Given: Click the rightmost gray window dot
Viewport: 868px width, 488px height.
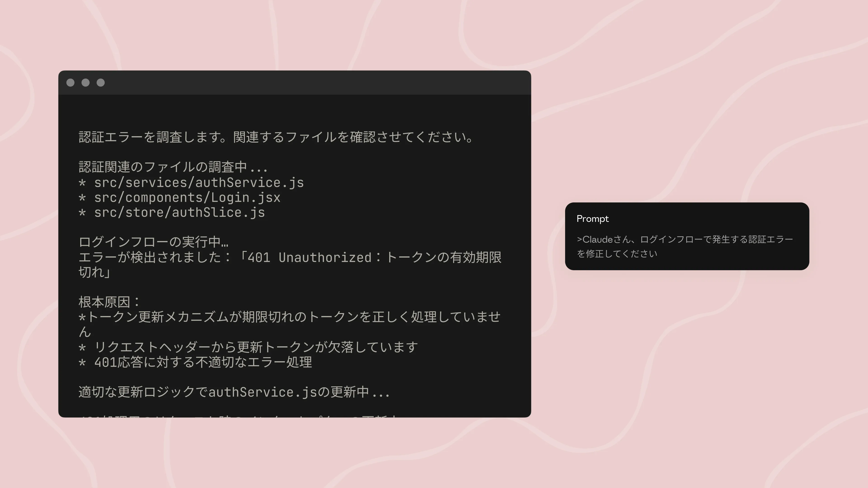Looking at the screenshot, I should 101,82.
